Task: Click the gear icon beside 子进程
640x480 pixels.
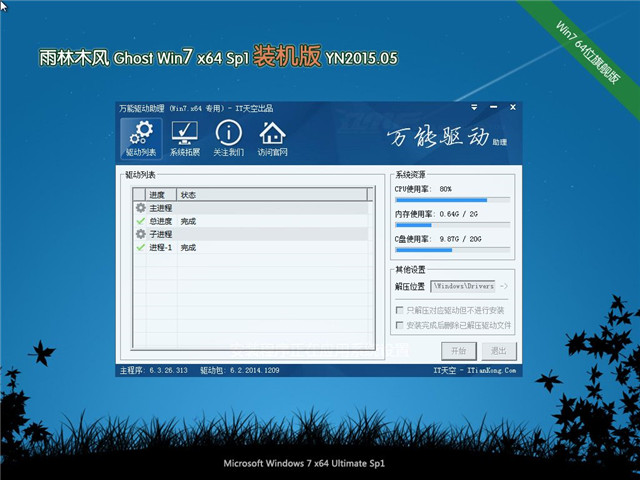Action: 140,234
